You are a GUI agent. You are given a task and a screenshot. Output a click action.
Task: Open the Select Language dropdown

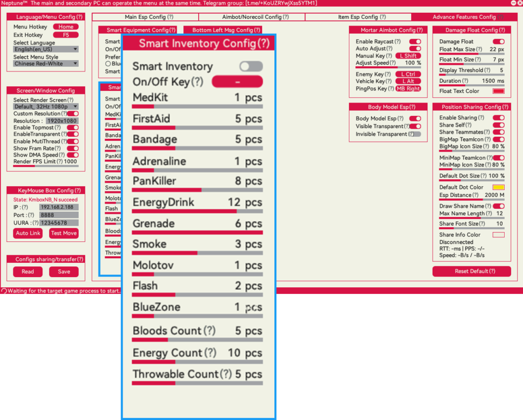(x=46, y=50)
